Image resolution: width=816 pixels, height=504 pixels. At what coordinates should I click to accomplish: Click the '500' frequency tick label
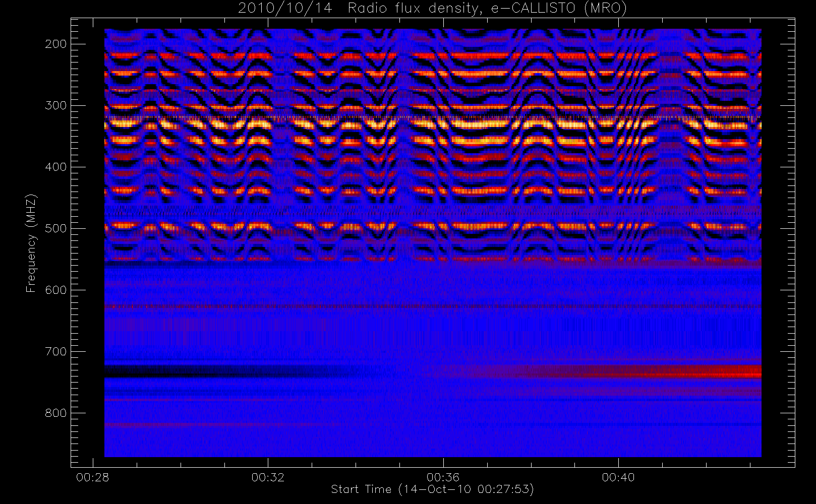coord(56,228)
